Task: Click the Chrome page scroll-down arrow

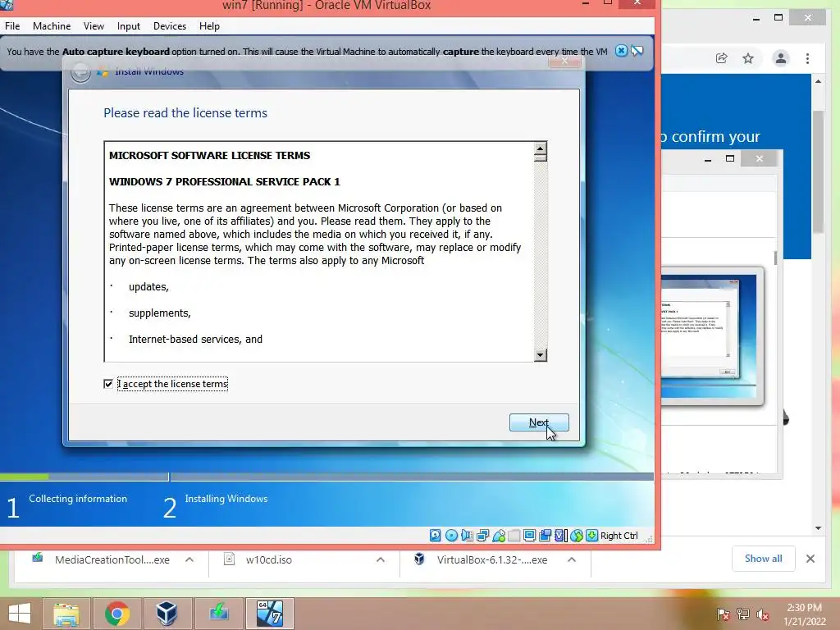Action: 818,528
